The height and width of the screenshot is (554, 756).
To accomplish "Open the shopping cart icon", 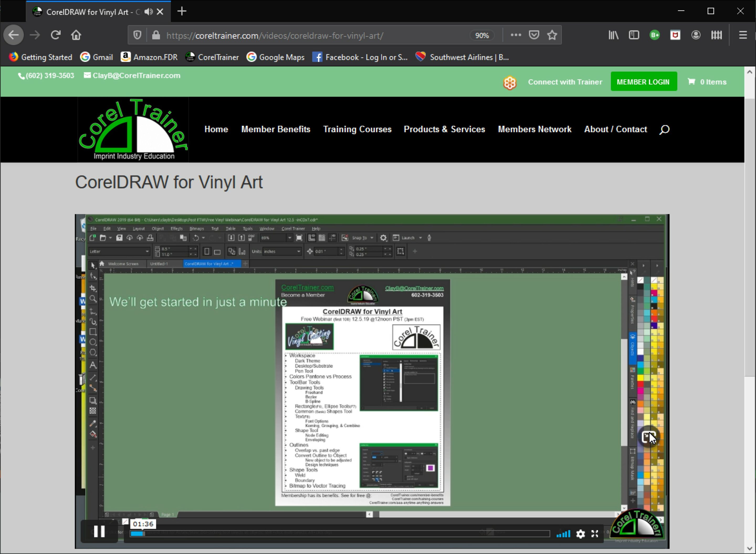I will [x=691, y=82].
